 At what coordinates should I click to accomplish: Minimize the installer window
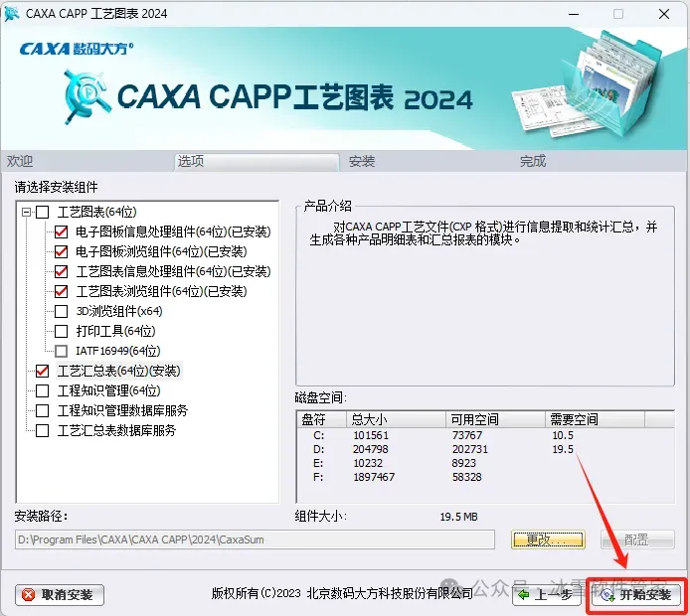[x=574, y=14]
